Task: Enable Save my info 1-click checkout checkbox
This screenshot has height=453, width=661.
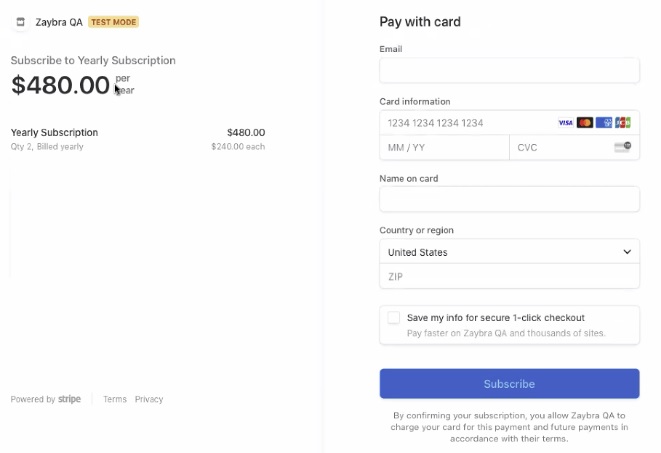Action: coord(394,318)
